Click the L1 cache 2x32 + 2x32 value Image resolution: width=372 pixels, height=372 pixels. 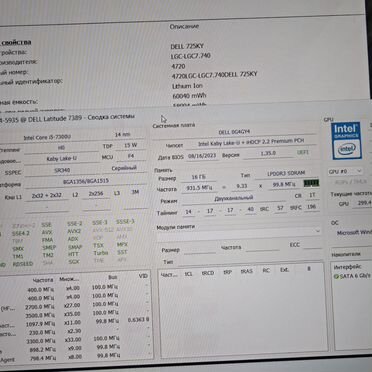click(x=46, y=196)
